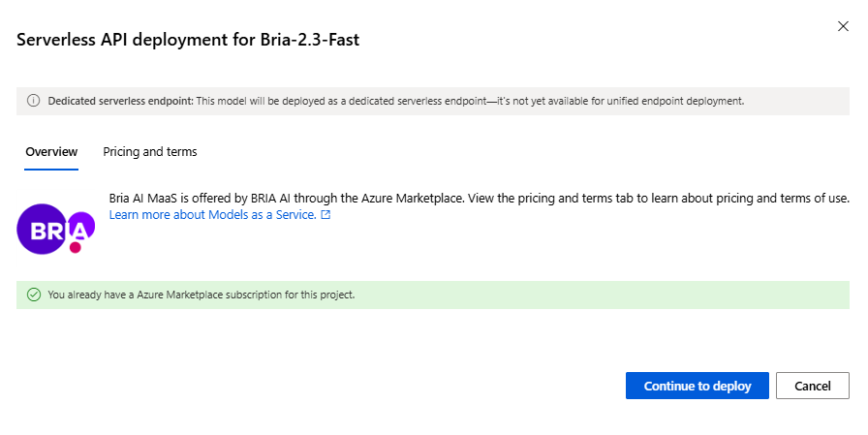Click the info icon in the endpoint notice
Screen dimensions: 868x435
(x=33, y=101)
